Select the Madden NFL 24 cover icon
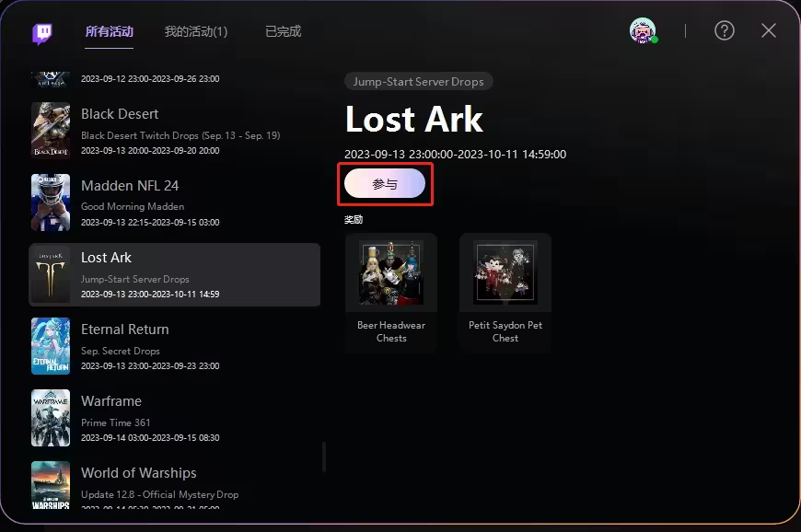Image resolution: width=801 pixels, height=532 pixels. click(51, 202)
